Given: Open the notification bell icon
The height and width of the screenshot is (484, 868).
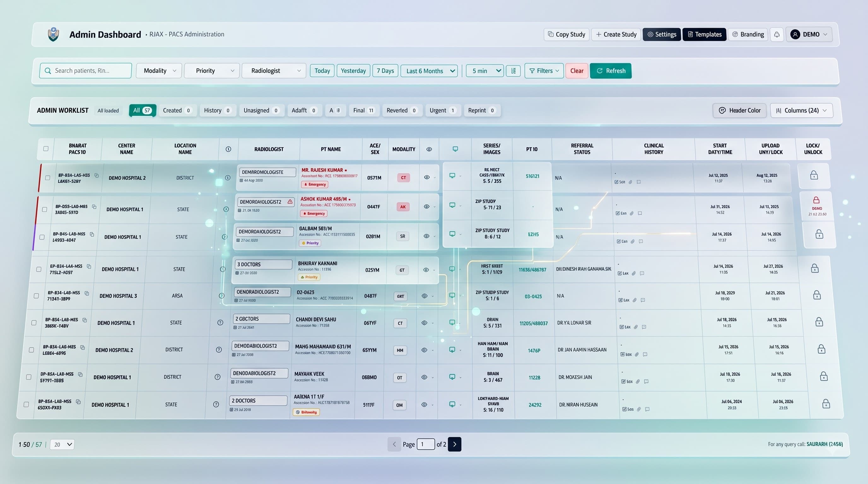Looking at the screenshot, I should (x=777, y=34).
